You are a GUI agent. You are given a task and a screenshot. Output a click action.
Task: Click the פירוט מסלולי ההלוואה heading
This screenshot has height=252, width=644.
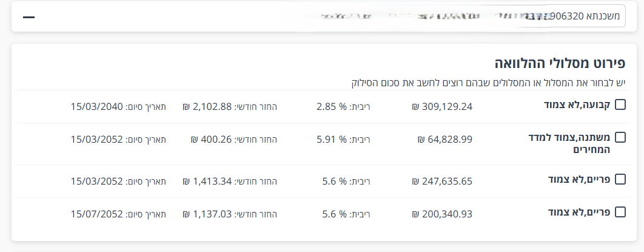tap(560, 63)
